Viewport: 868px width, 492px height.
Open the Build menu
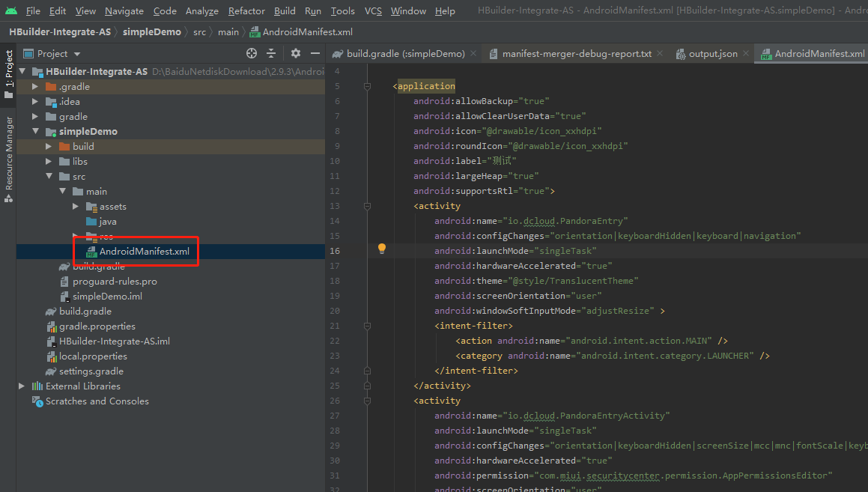[285, 10]
